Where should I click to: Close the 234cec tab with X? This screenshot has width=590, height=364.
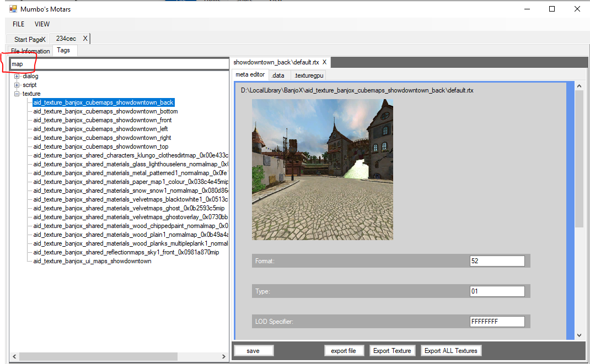point(85,39)
